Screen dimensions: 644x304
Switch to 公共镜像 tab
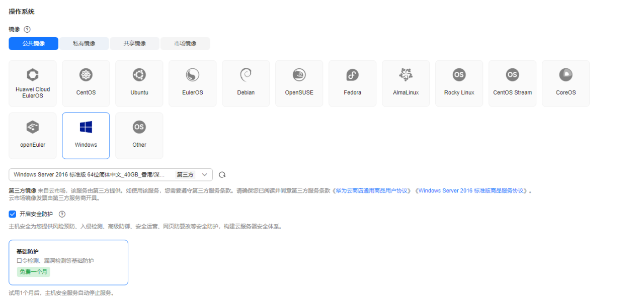pyautogui.click(x=34, y=44)
